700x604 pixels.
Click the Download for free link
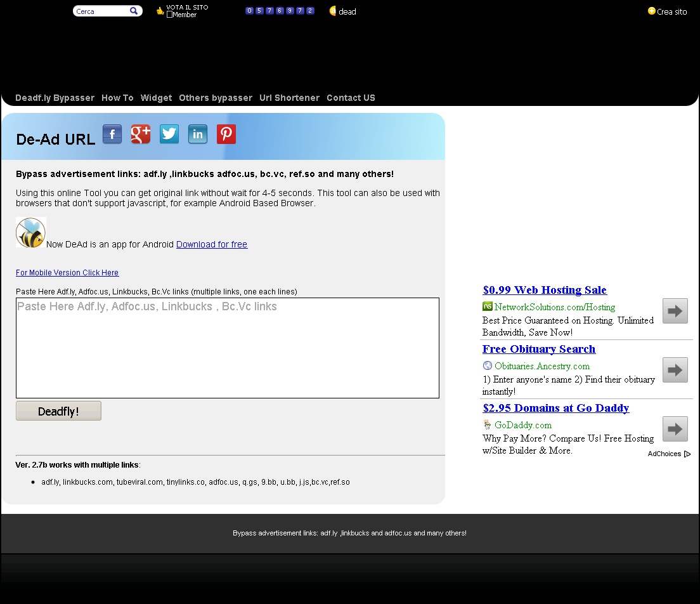click(212, 244)
